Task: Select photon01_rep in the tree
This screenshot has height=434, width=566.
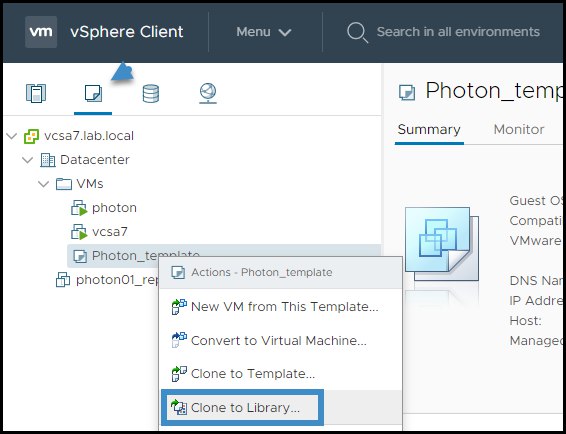Action: click(x=117, y=280)
